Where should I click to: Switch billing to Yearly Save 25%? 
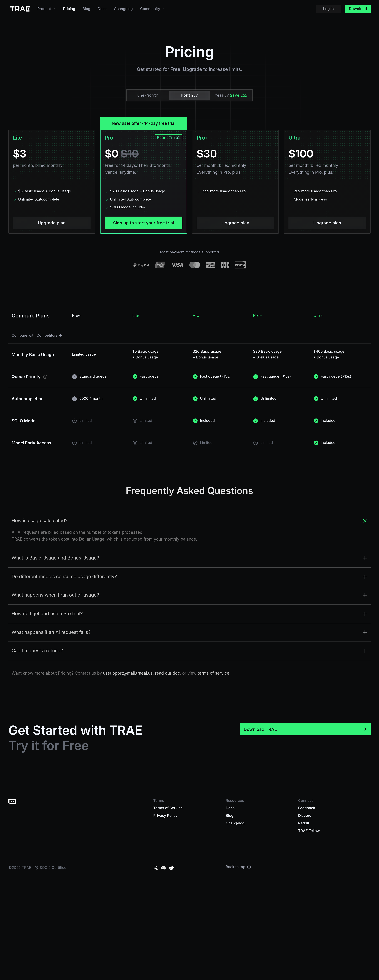coord(231,96)
